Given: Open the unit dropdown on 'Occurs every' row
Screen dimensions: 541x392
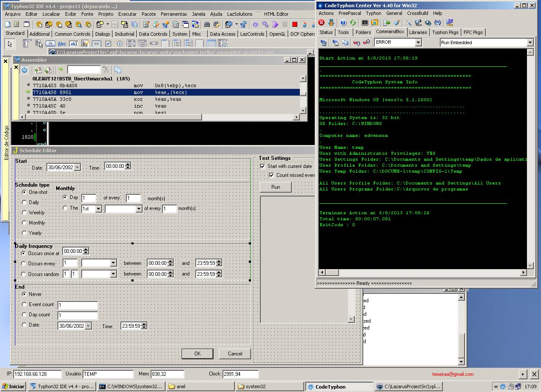Looking at the screenshot, I should (x=113, y=263).
